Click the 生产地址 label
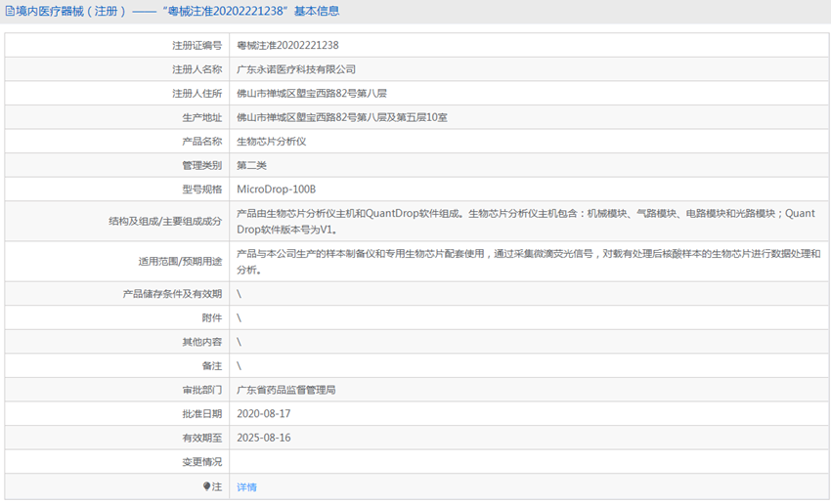Viewport: 831px width, 504px height. coord(202,117)
